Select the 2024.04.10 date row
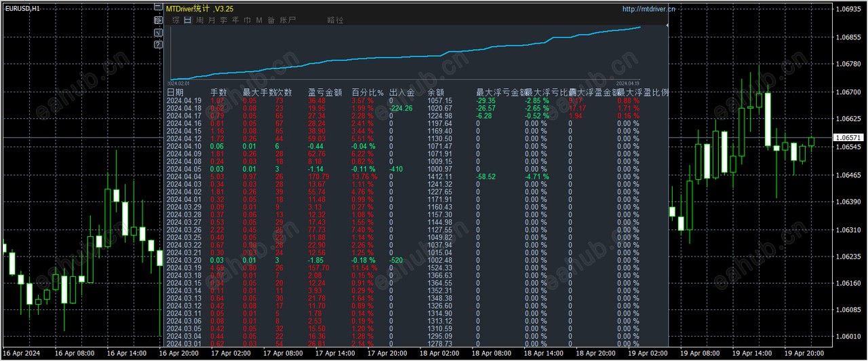Screen dimensions: 868x361 (416, 146)
